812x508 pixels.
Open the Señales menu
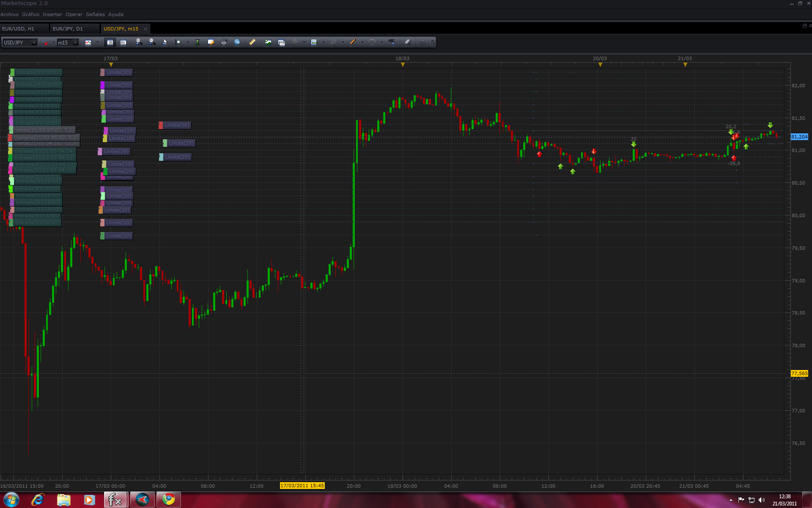(95, 14)
